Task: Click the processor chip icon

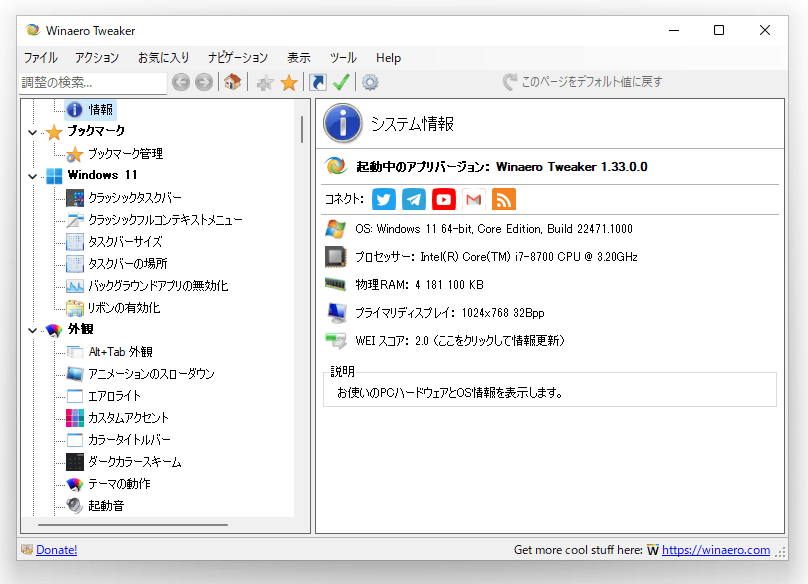Action: click(x=335, y=257)
